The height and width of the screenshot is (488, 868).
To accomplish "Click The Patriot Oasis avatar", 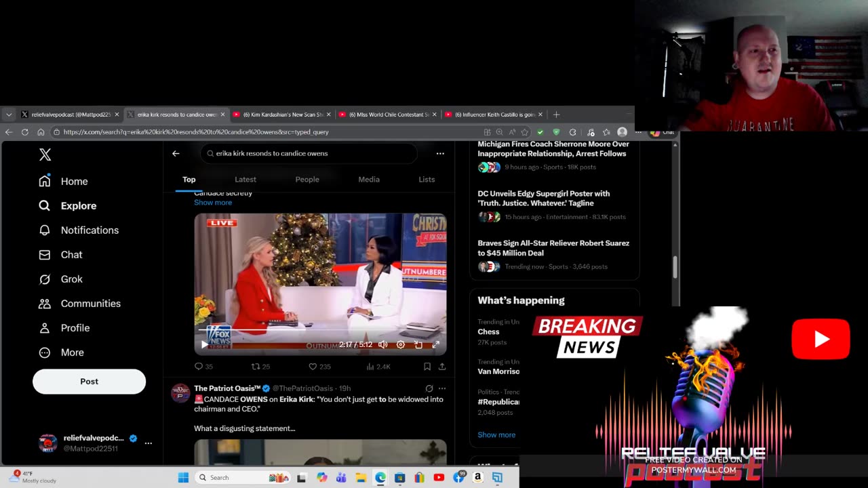I will (x=180, y=393).
